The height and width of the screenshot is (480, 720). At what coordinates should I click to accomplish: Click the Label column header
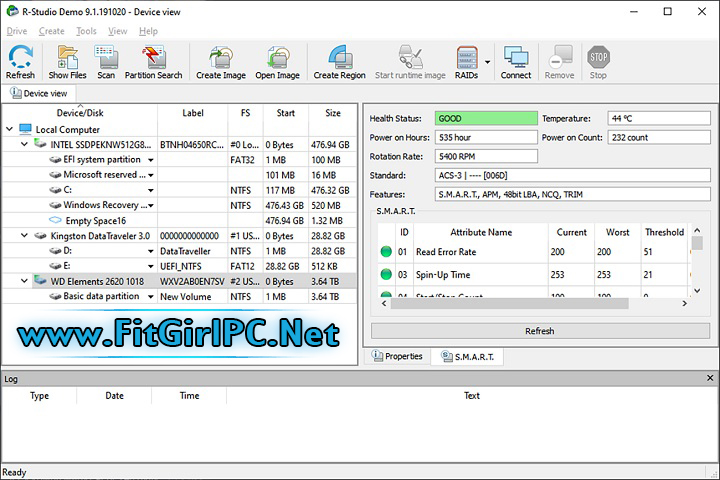(x=194, y=113)
